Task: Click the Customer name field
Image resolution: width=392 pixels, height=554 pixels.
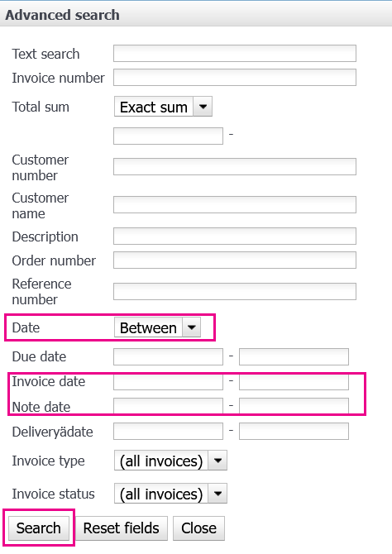Action: [x=235, y=204]
